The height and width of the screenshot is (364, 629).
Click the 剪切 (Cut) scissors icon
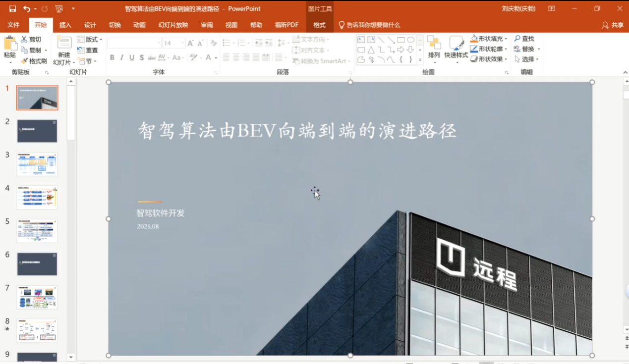coord(24,39)
